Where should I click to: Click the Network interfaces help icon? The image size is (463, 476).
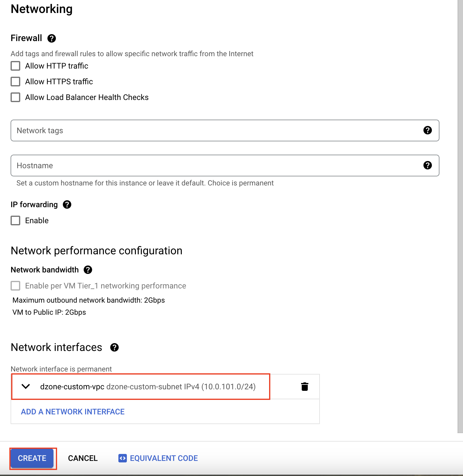coord(114,347)
